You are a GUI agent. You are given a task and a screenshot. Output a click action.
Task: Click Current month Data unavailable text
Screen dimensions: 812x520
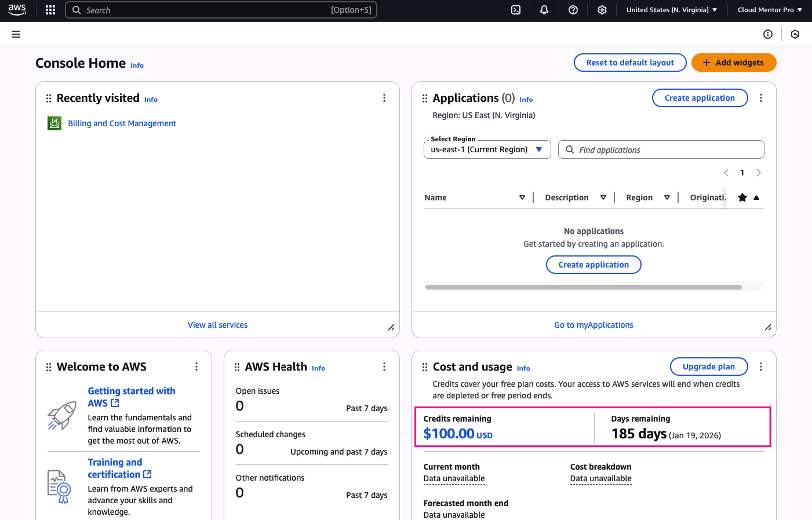click(454, 478)
